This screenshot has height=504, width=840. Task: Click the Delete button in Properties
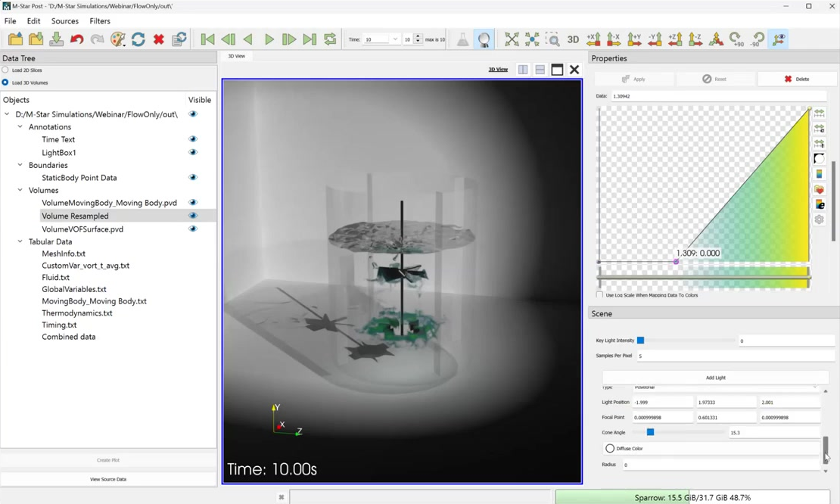(x=797, y=79)
